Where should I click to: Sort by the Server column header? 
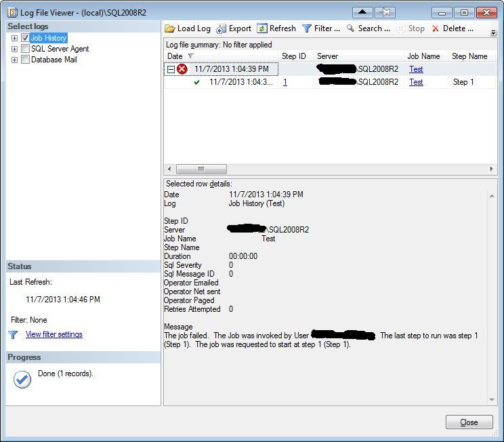358,56
